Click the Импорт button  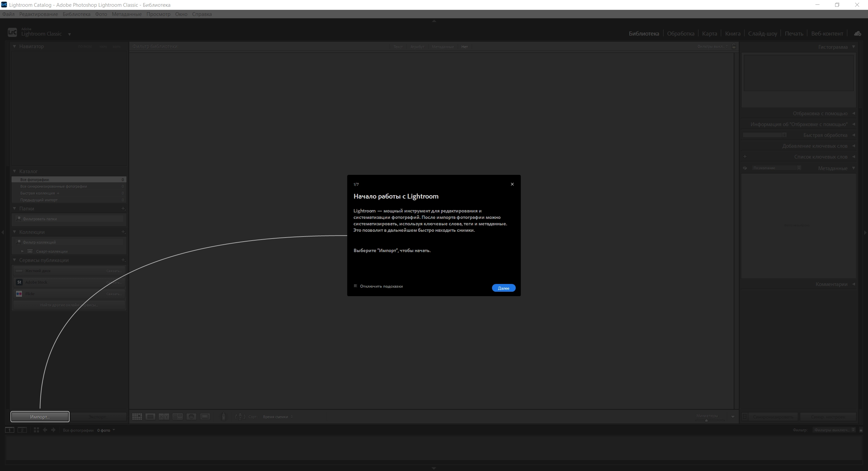(x=40, y=417)
